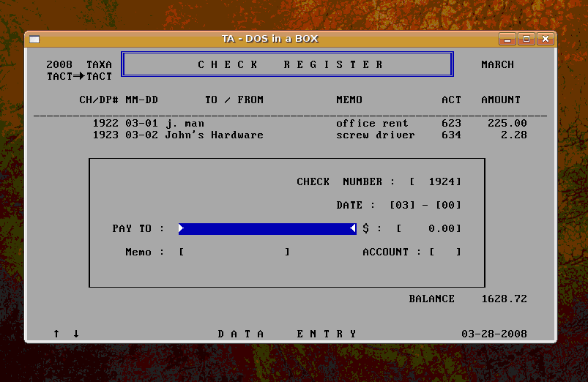Click the highlighted PAY TO field
The width and height of the screenshot is (588, 382).
267,229
